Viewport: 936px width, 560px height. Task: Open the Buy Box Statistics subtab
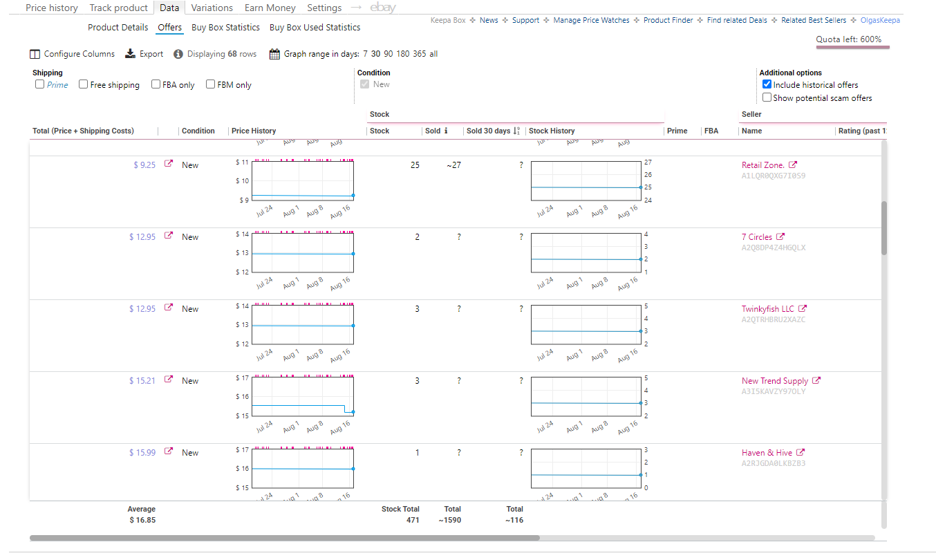click(225, 27)
